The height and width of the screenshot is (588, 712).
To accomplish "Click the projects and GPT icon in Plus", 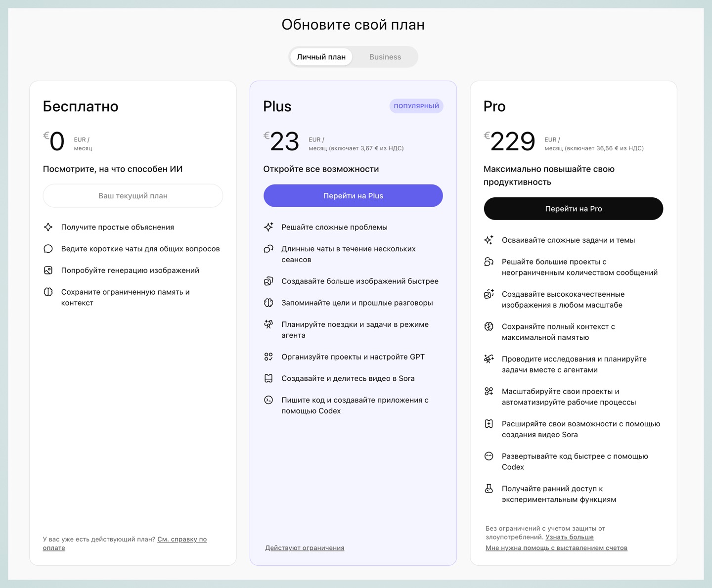I will point(268,357).
